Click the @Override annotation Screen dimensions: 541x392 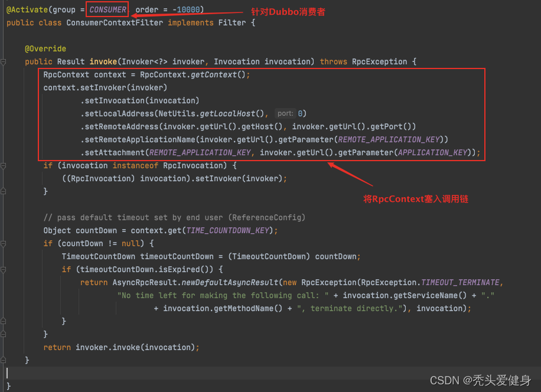coord(45,49)
